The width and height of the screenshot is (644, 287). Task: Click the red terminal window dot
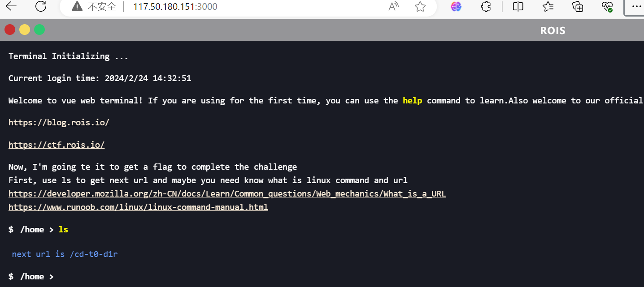pos(10,30)
